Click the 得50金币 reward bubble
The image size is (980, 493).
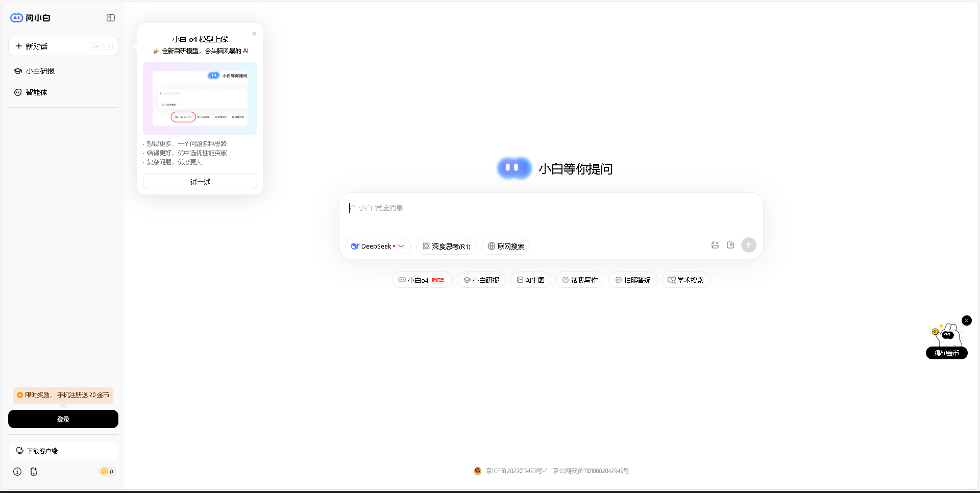(x=946, y=353)
